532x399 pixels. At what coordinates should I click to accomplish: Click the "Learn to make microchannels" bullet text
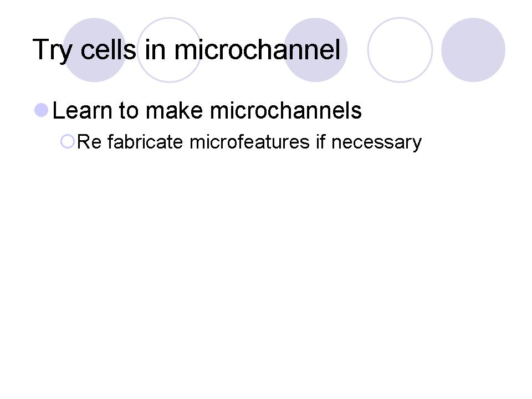click(207, 111)
